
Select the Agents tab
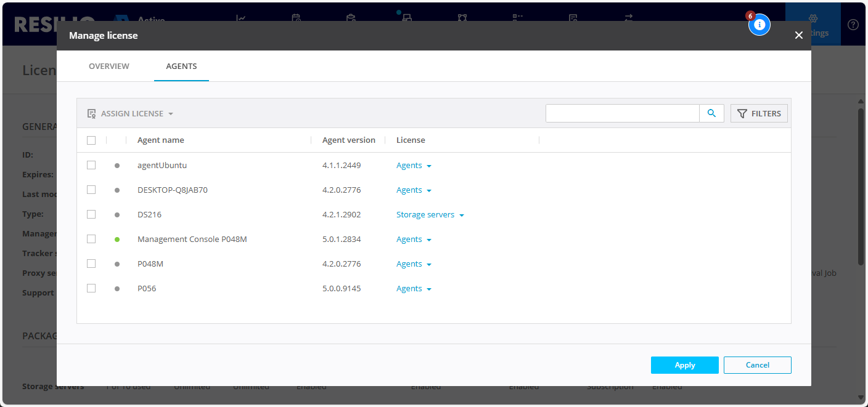coord(181,66)
